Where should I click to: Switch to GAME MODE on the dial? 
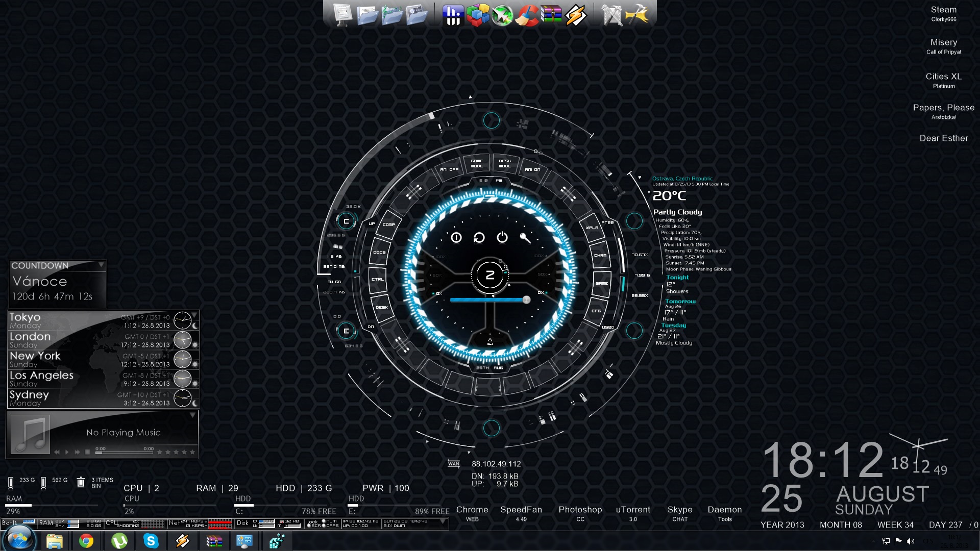[477, 163]
